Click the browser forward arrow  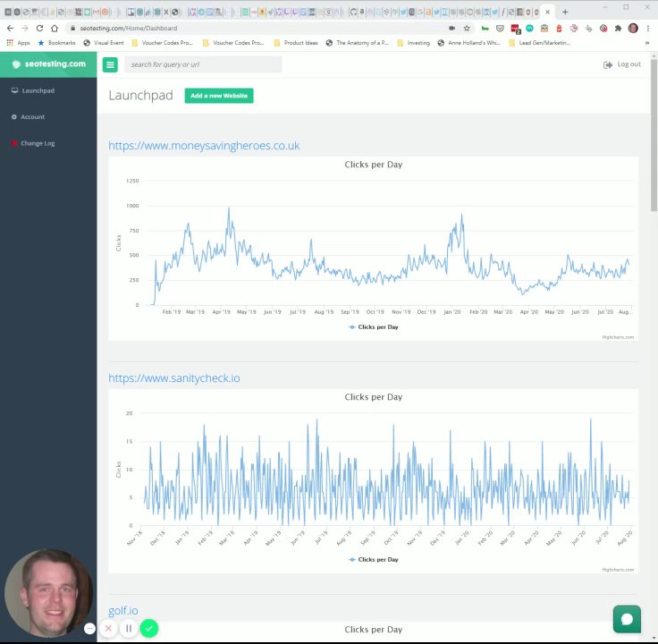coord(25,28)
